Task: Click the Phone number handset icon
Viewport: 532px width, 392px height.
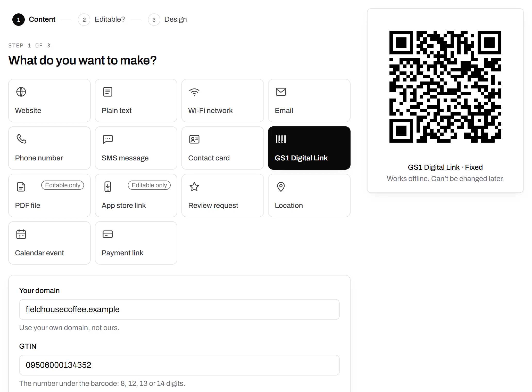Action: click(21, 139)
